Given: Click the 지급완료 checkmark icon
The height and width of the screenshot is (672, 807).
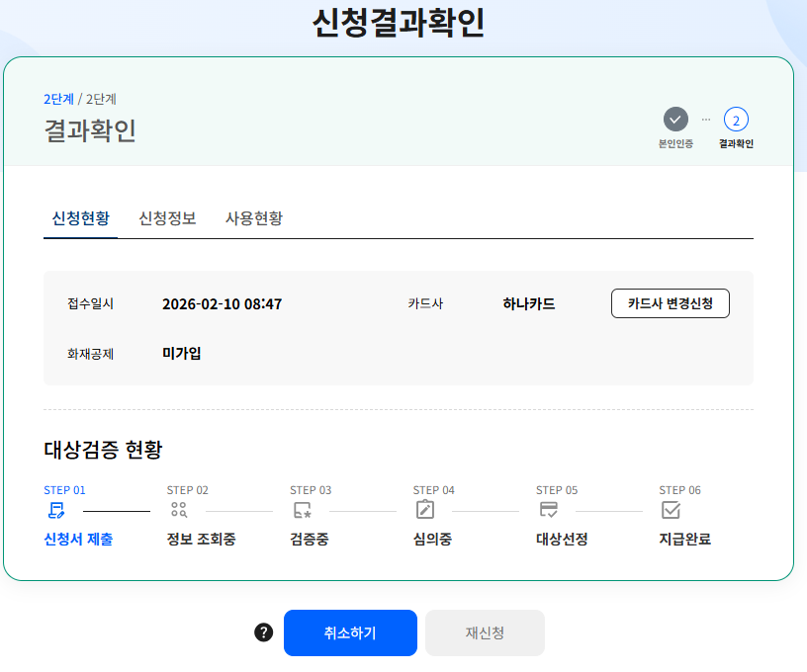Looking at the screenshot, I should [x=671, y=510].
